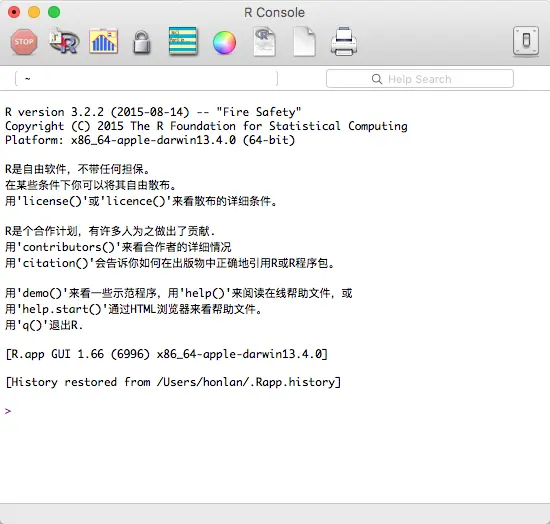Click the 'q()' text line

tap(44, 325)
